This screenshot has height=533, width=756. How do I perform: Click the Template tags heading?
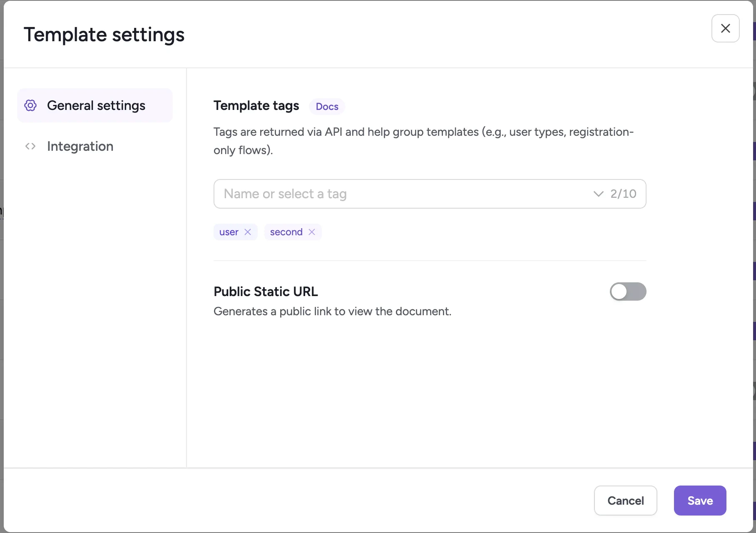pos(256,106)
